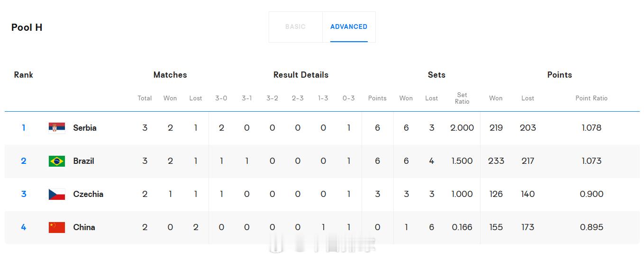644x259 pixels.
Task: Open the Serbia team link
Action: (85, 128)
